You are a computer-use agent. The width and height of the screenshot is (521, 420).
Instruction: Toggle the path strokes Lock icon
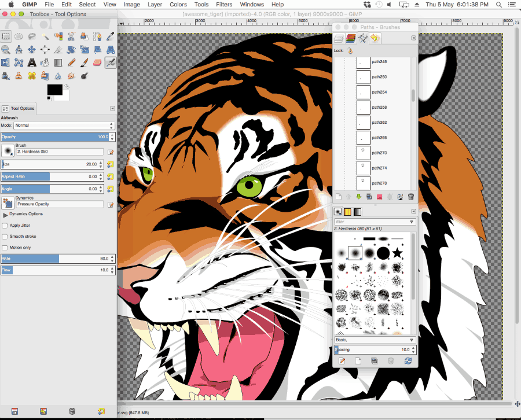(350, 51)
